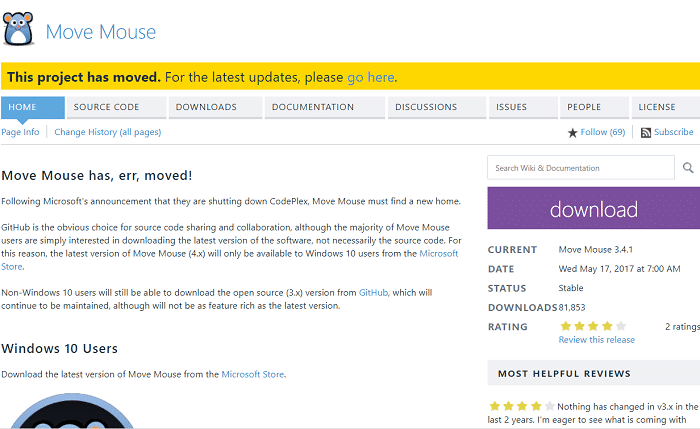Click the search magnifier icon
700x429 pixels.
(688, 168)
